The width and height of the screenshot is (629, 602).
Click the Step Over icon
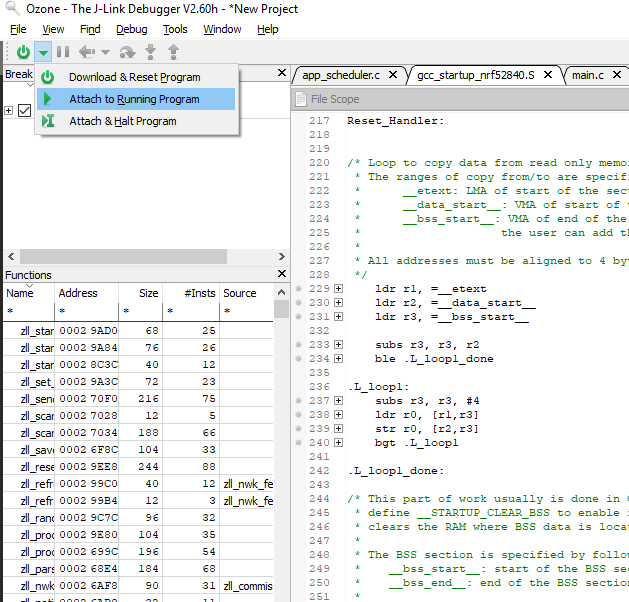(x=128, y=52)
